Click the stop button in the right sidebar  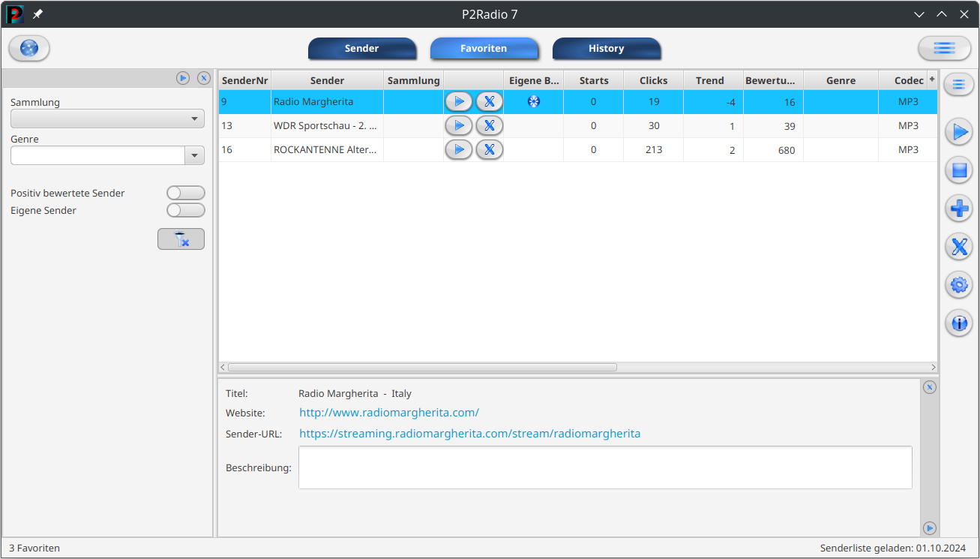[958, 171]
